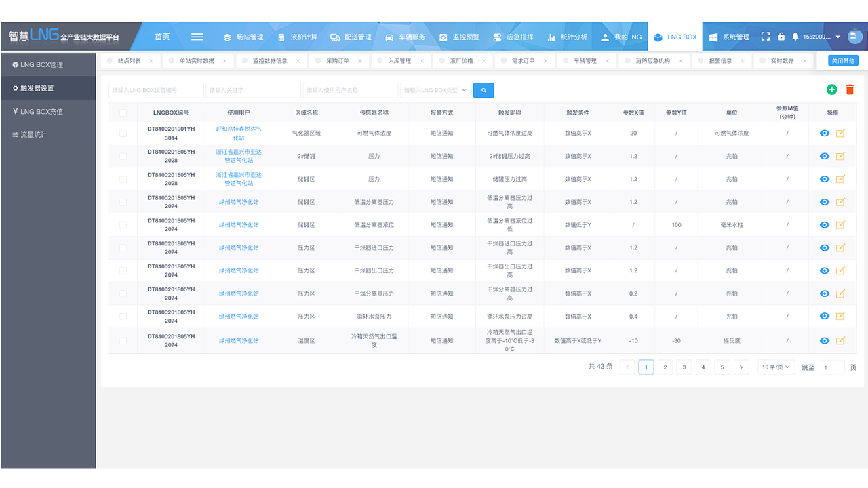Close the 车辆管理 tab

pyautogui.click(x=607, y=61)
